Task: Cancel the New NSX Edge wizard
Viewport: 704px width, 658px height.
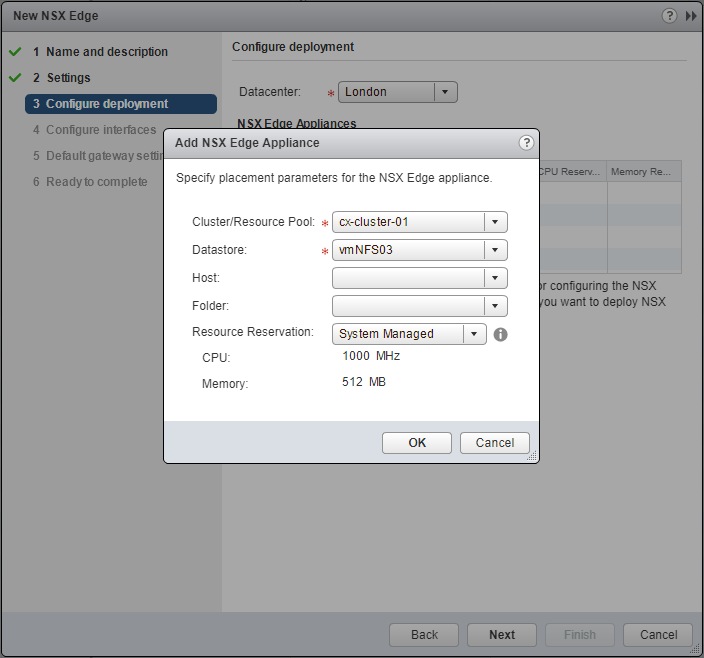Action: (x=658, y=634)
